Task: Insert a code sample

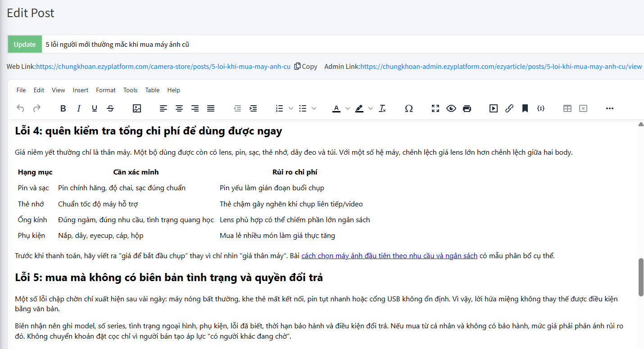Action: pos(541,108)
